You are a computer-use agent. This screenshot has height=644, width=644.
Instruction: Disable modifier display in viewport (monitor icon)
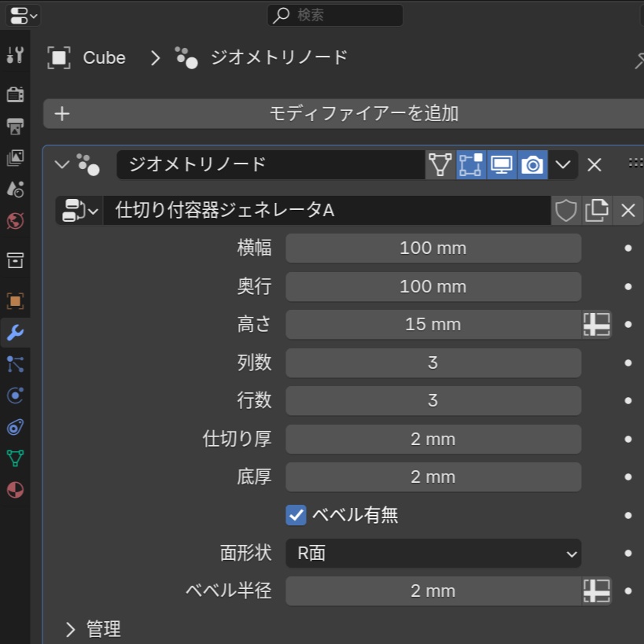[x=501, y=164]
